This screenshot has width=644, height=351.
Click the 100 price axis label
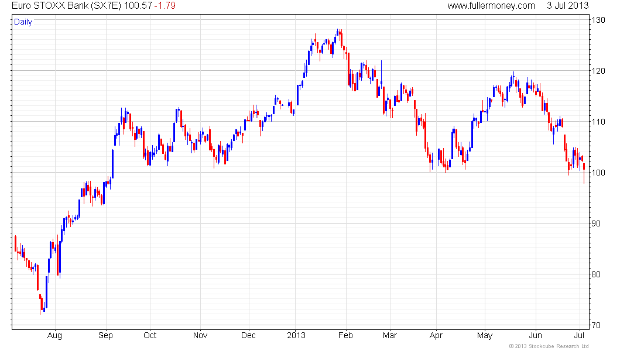point(598,173)
